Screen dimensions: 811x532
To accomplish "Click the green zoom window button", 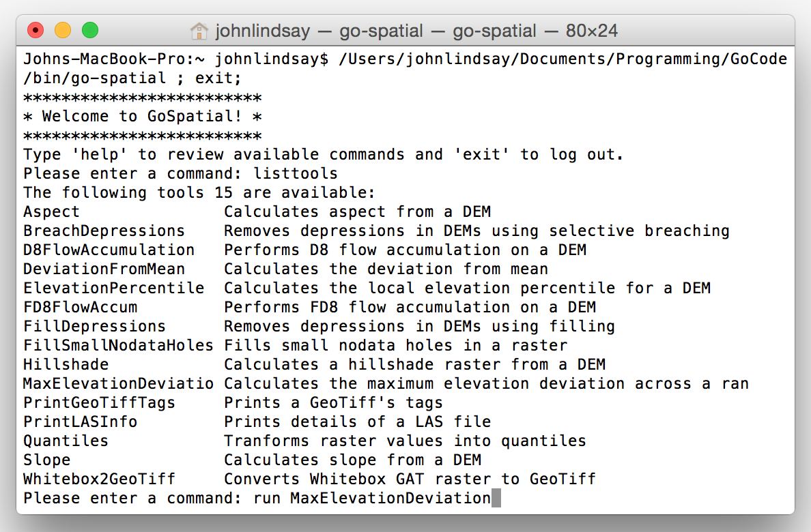I will 90,31.
